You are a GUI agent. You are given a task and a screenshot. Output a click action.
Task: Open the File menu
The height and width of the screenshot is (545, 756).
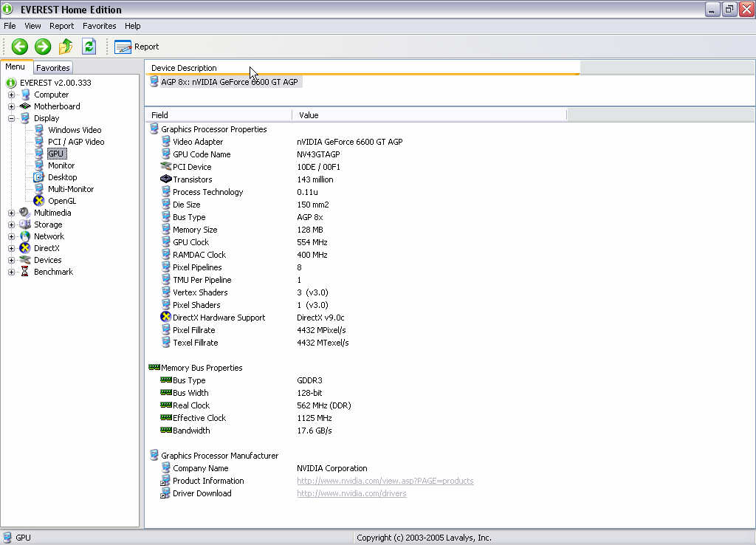tap(10, 26)
